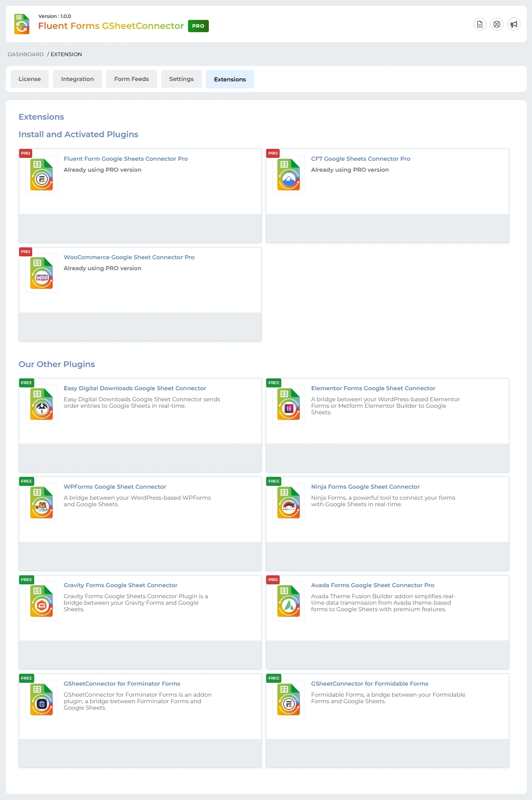This screenshot has width=532, height=800.
Task: Open Easy Digital Downloads Google Sheet Connector link
Action: (x=135, y=388)
